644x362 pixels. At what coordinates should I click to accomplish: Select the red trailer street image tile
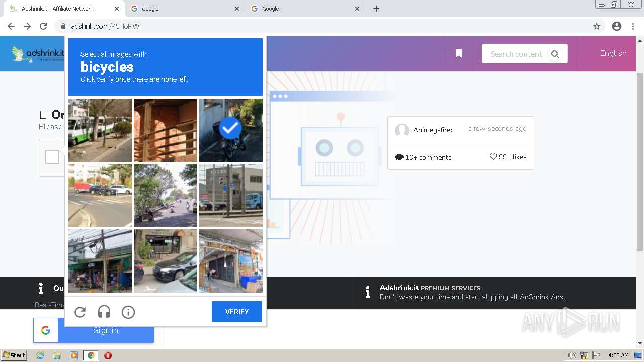pyautogui.click(x=100, y=196)
